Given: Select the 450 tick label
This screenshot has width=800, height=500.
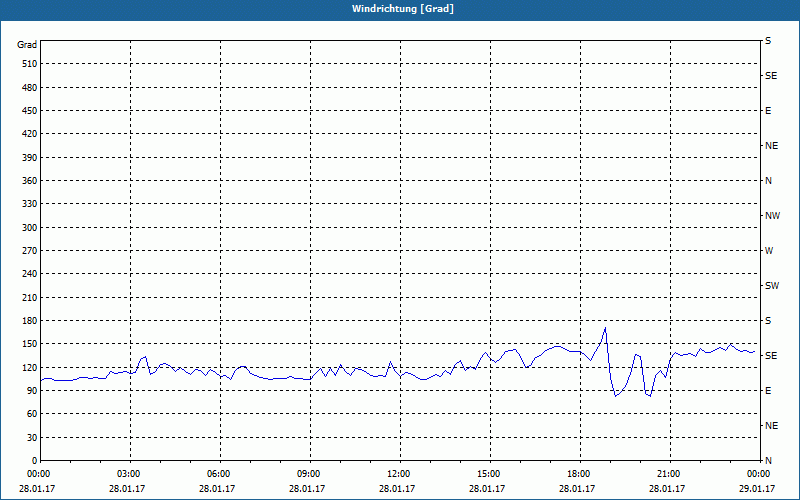Looking at the screenshot, I should pyautogui.click(x=31, y=111).
